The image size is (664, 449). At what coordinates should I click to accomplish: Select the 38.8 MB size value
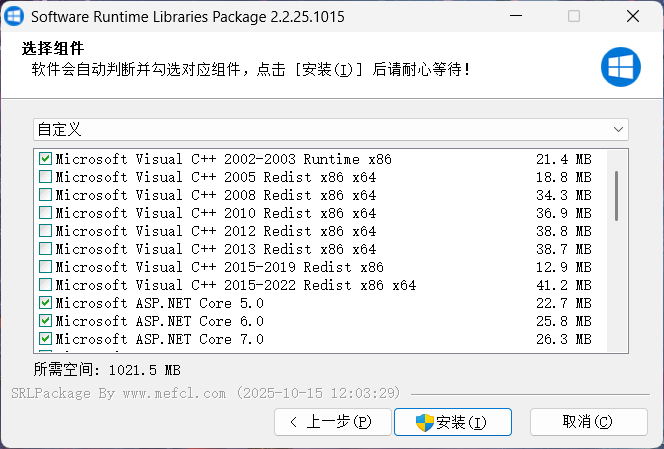click(x=564, y=231)
